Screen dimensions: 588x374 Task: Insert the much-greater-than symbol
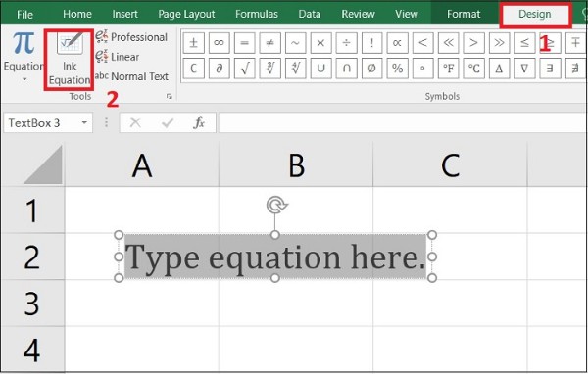499,43
